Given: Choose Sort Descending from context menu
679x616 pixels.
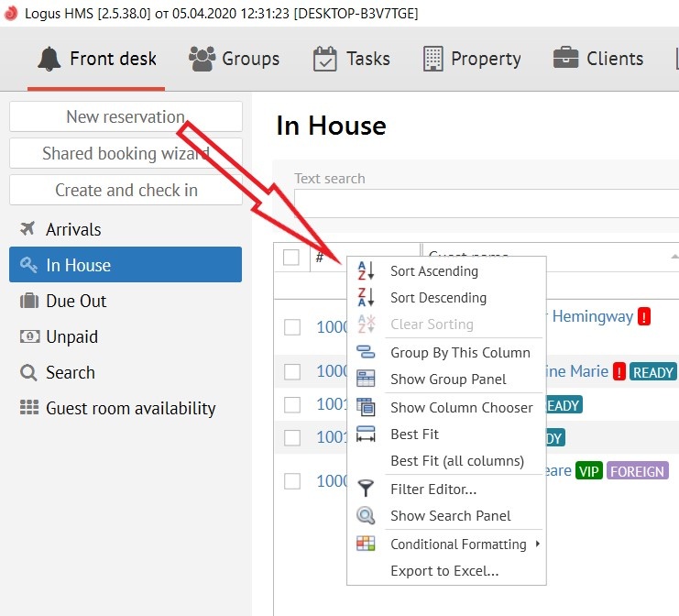Looking at the screenshot, I should 446,298.
